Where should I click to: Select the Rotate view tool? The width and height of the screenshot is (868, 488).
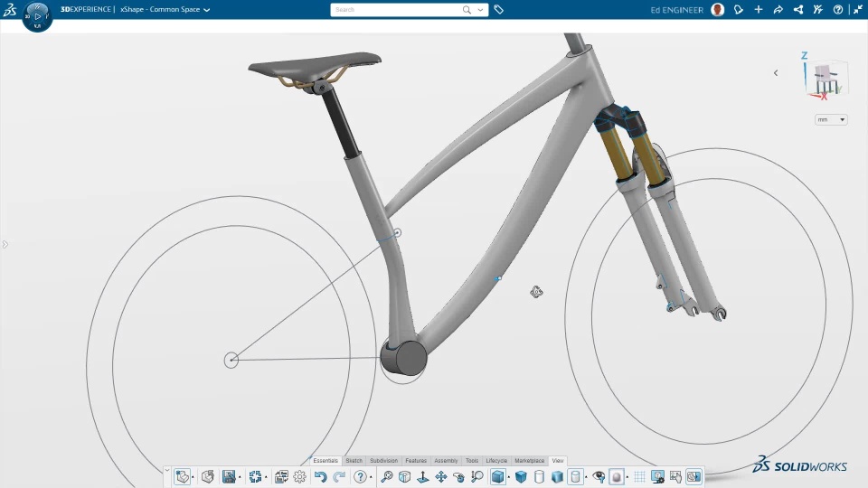(x=459, y=476)
